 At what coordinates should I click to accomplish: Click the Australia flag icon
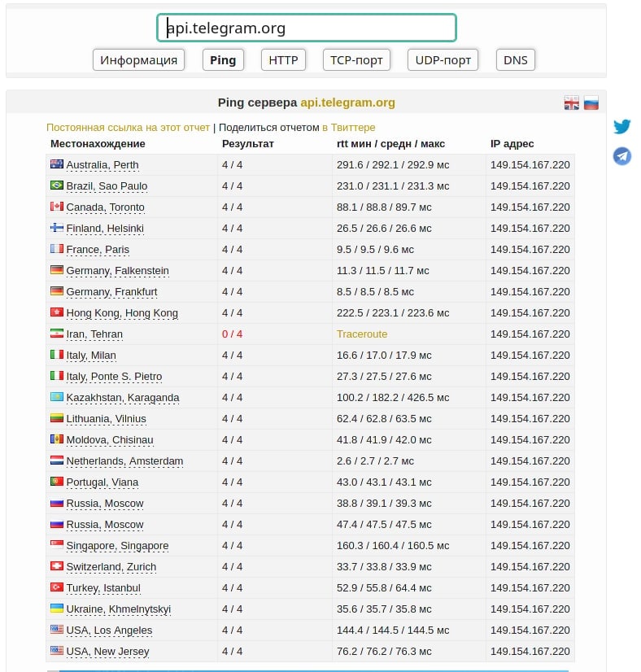57,164
